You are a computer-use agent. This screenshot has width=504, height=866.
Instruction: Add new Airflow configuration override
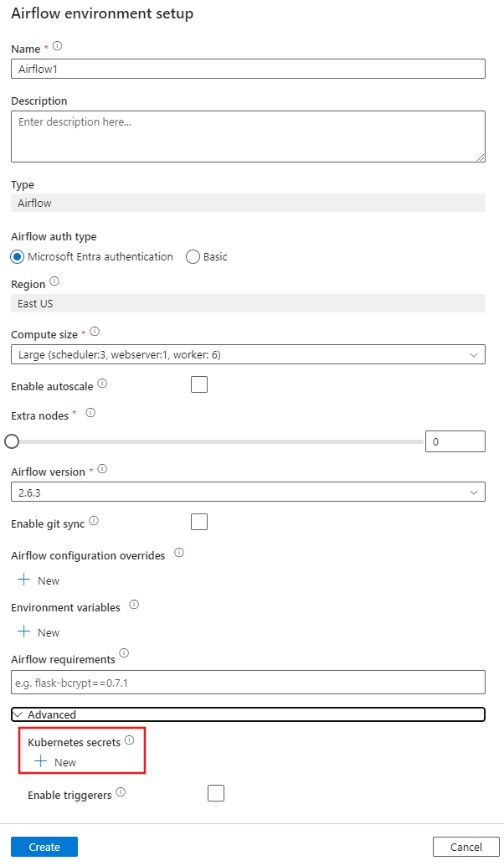point(38,580)
